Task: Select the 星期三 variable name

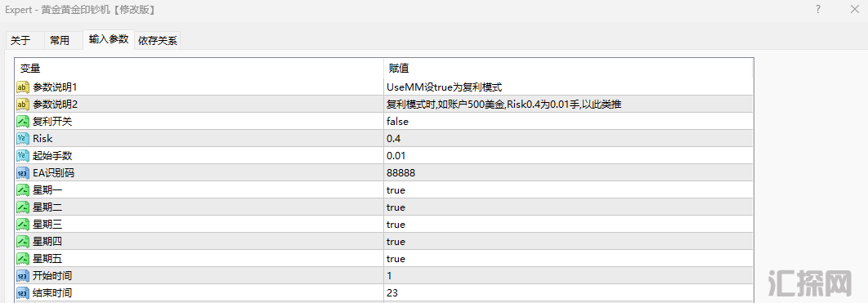Action: pos(47,225)
